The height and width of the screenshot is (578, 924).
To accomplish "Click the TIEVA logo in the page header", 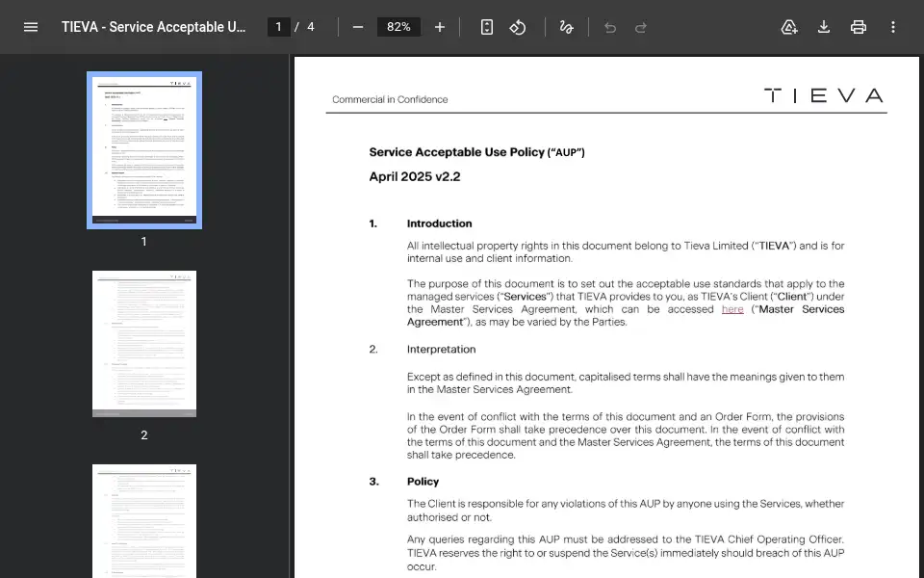I will [824, 95].
